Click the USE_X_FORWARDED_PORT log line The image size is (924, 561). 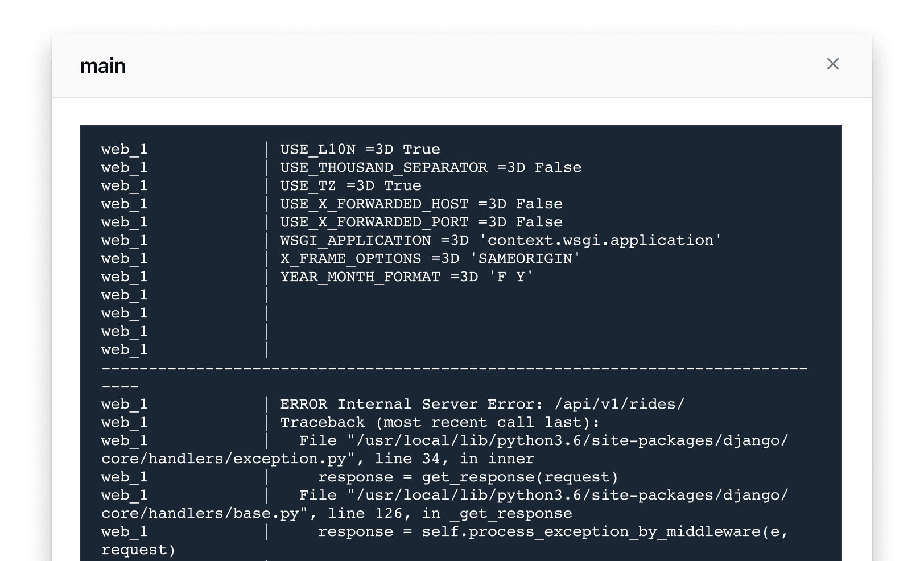click(x=421, y=222)
